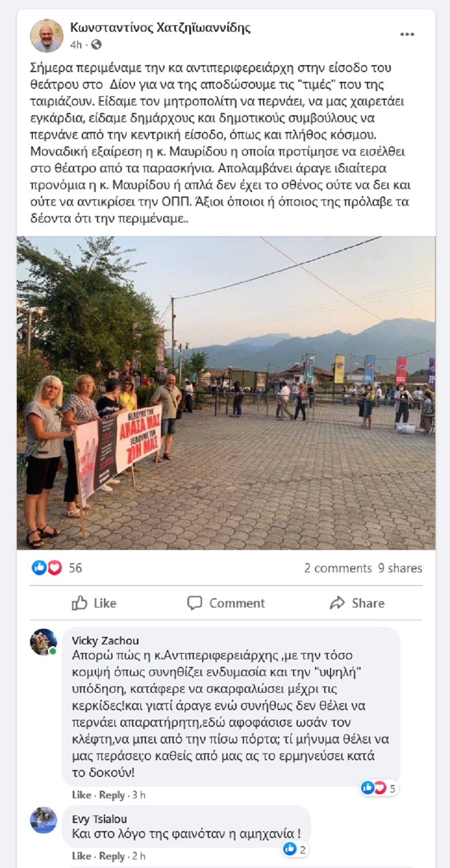Open Vicky Zachou's avatar
Screen dimensions: 450x868
tap(44, 642)
